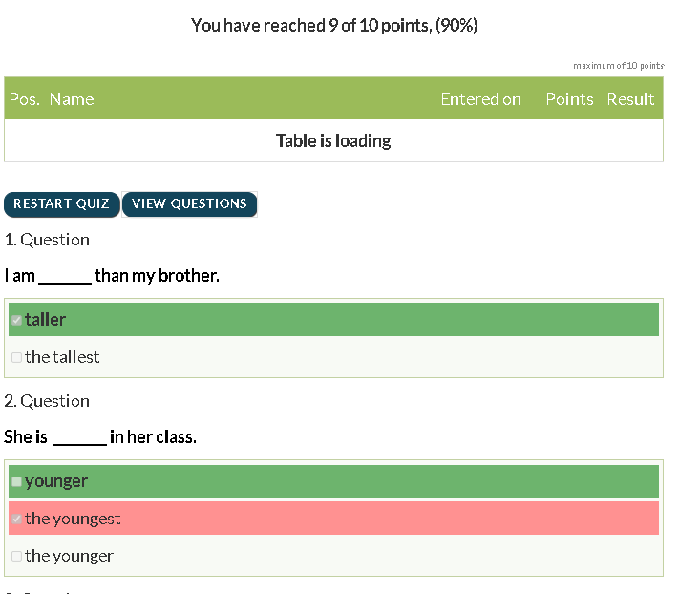
Task: Select the 'Result' column header
Action: pyautogui.click(x=630, y=99)
